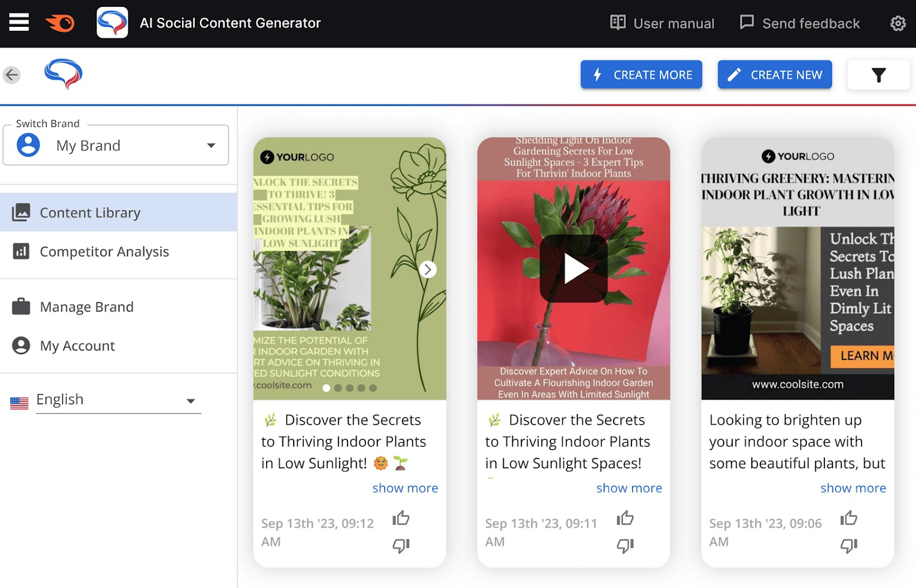Click the Send feedback icon
916x588 pixels.
tap(747, 22)
